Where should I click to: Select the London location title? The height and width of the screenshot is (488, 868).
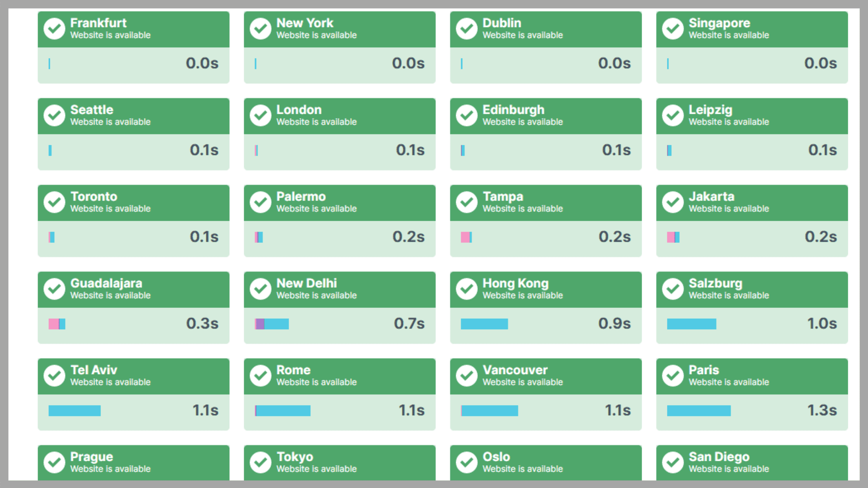pyautogui.click(x=299, y=110)
